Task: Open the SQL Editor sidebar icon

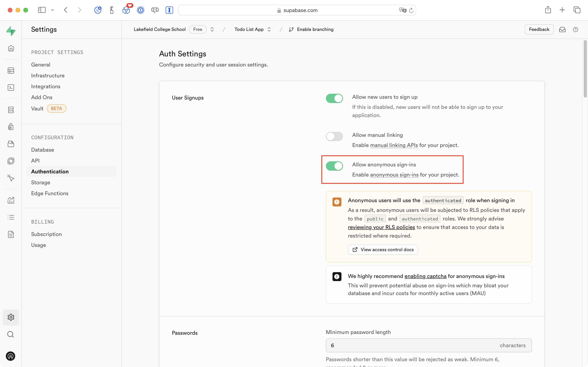Action: pyautogui.click(x=11, y=87)
